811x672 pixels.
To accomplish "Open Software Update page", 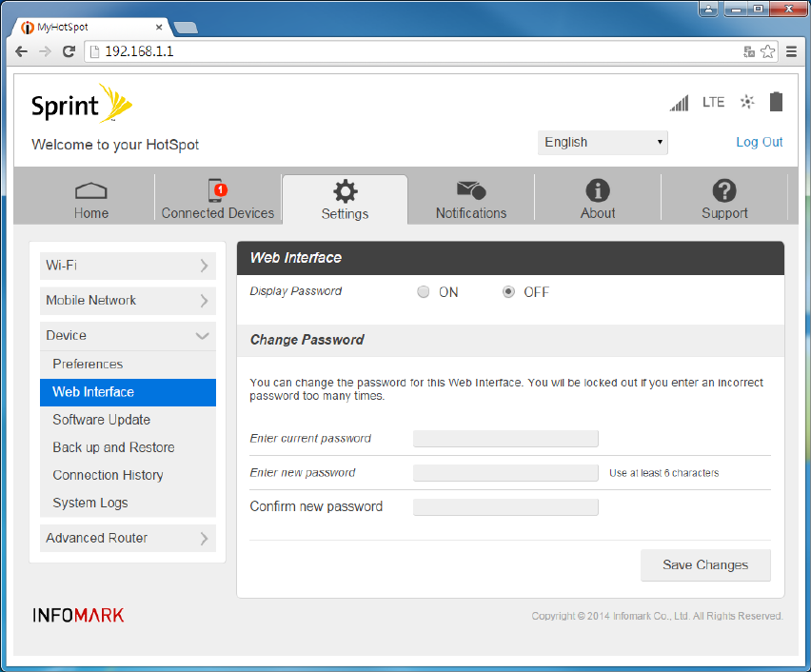I will (x=128, y=420).
